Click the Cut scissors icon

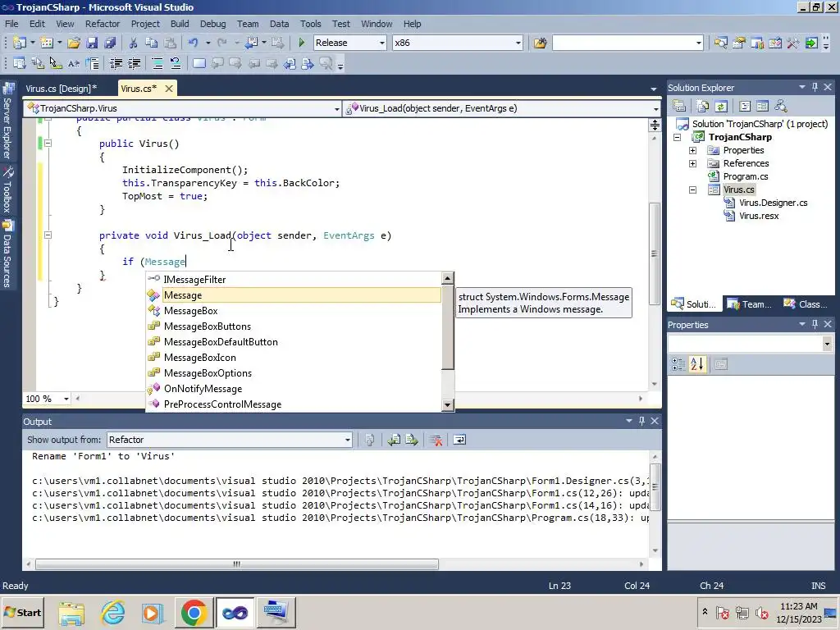click(133, 43)
